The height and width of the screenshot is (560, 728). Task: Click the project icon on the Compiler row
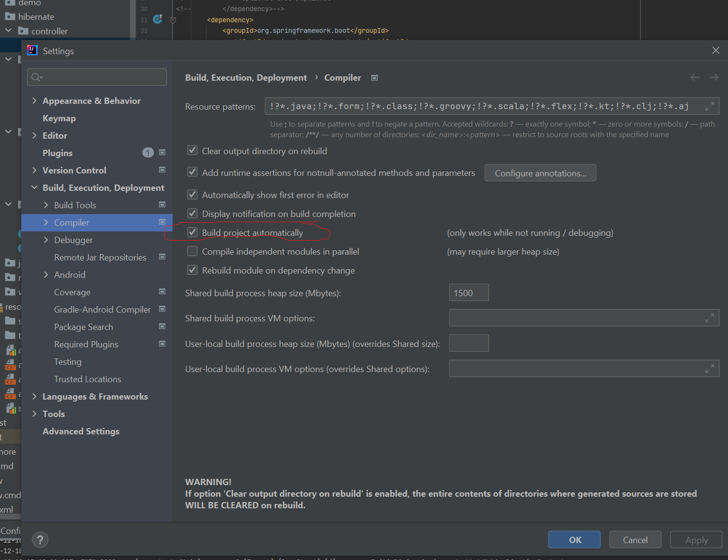click(x=162, y=222)
